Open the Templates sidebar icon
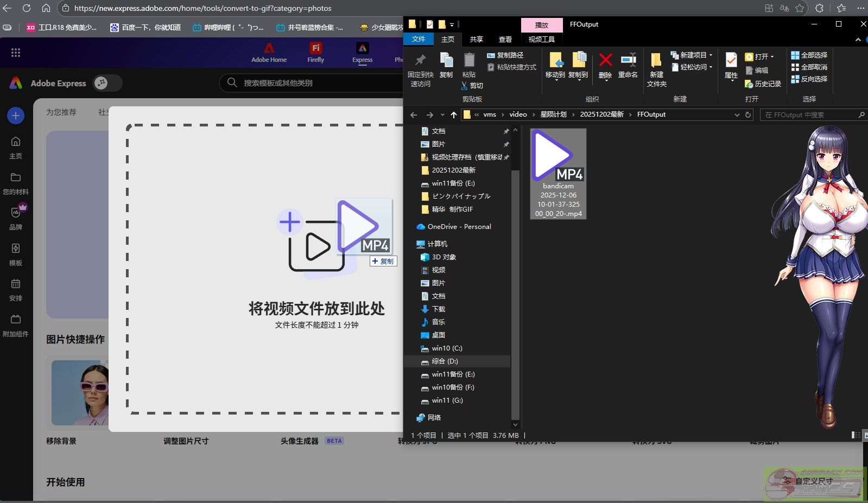 coord(16,249)
